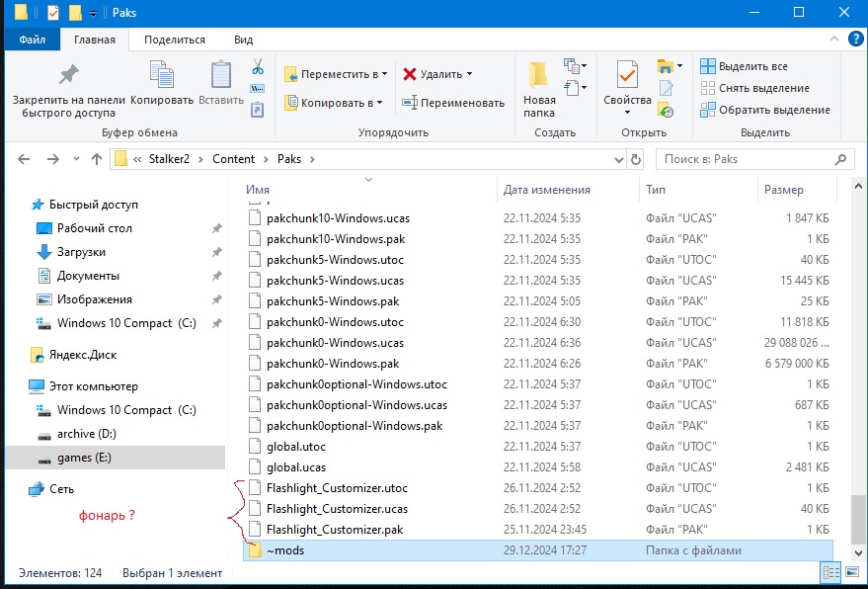Viewport: 868px width, 589px height.
Task: Click Выделить все
Action: tap(744, 66)
